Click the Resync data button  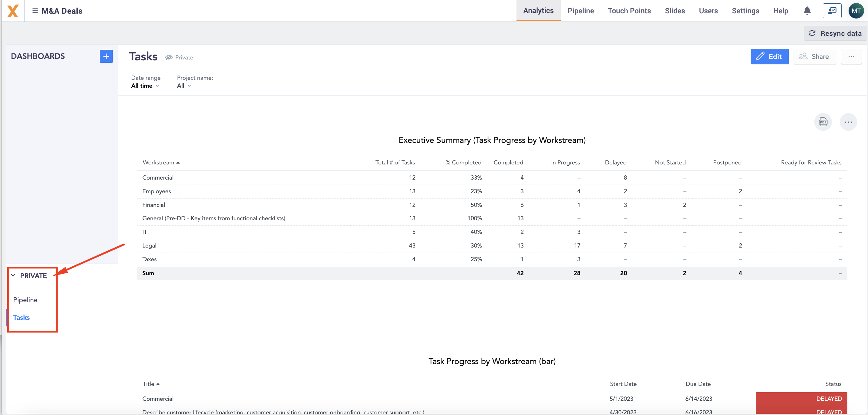[835, 33]
